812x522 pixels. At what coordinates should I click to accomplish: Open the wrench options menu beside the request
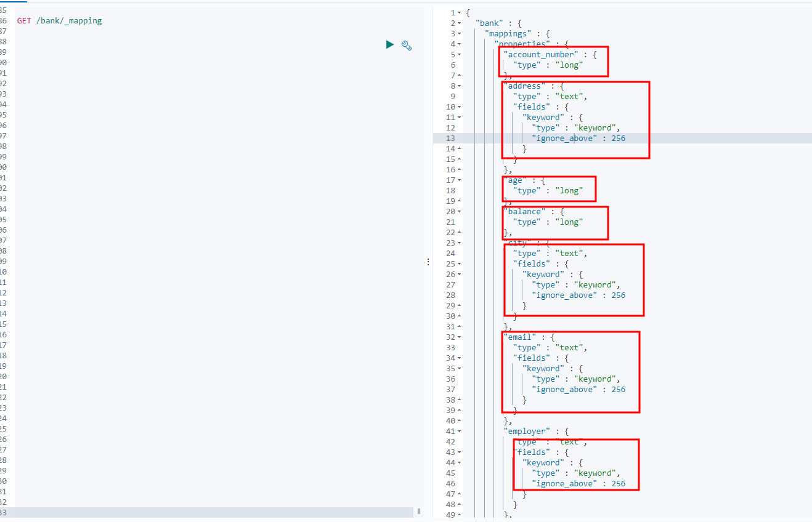pyautogui.click(x=407, y=45)
